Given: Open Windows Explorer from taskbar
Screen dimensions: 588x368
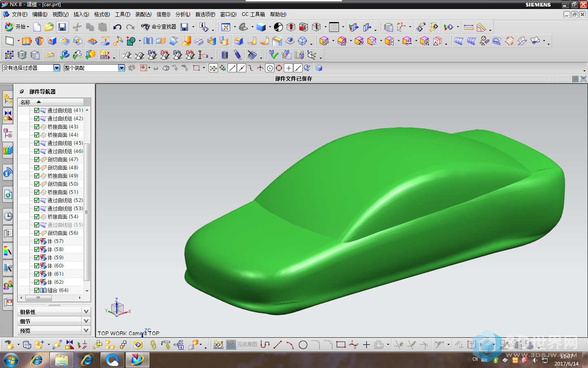Looking at the screenshot, I should click(62, 360).
